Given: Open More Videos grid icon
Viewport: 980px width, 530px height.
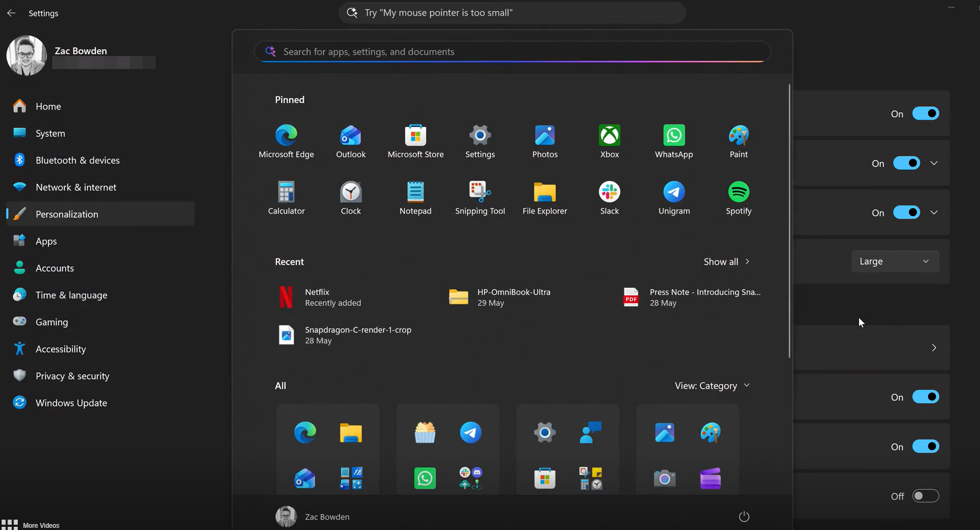Looking at the screenshot, I should tap(9, 525).
